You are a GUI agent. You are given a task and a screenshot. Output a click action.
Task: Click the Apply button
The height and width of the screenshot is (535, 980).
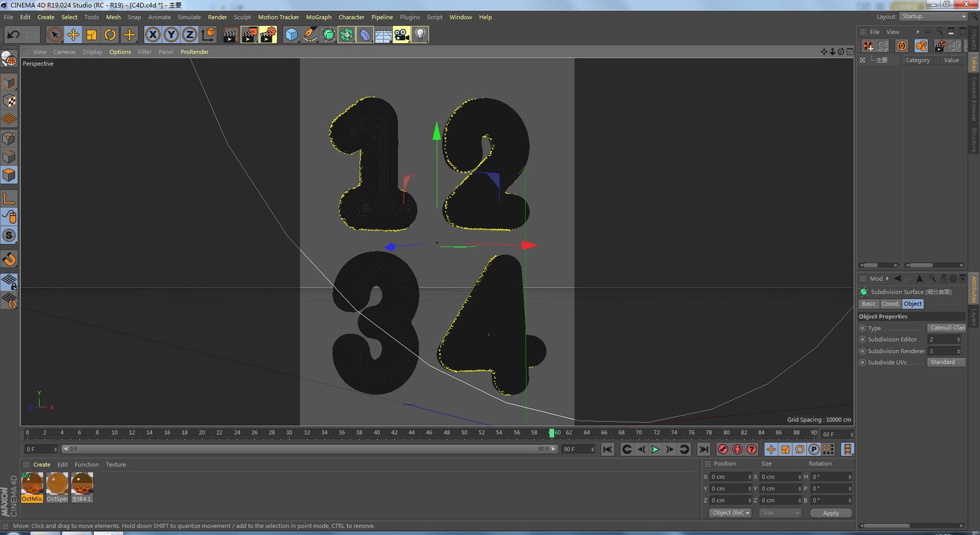click(x=831, y=513)
